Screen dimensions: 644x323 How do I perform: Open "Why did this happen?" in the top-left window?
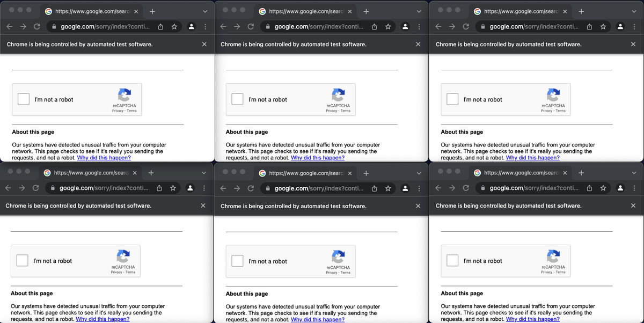(104, 158)
